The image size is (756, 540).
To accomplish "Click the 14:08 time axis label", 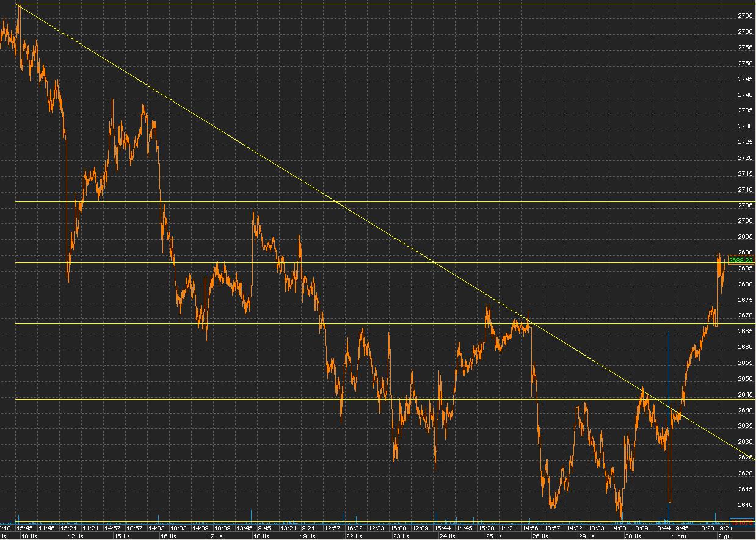I will 618,528.
